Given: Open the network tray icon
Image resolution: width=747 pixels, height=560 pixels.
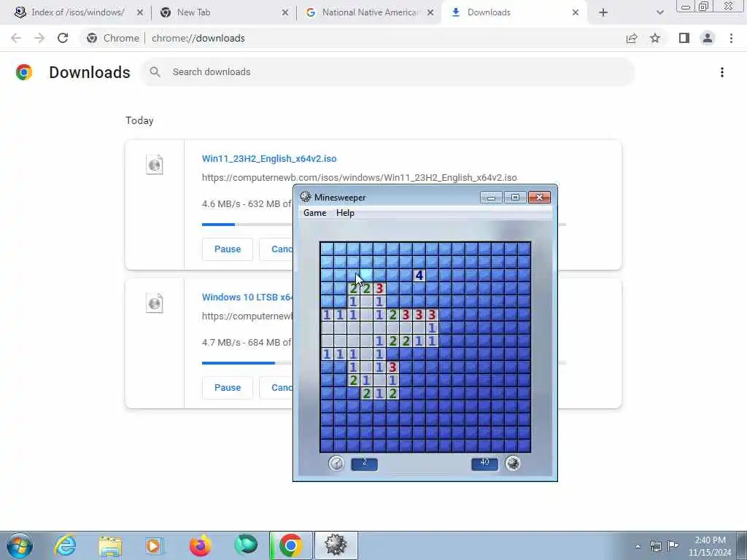Looking at the screenshot, I should 656,547.
